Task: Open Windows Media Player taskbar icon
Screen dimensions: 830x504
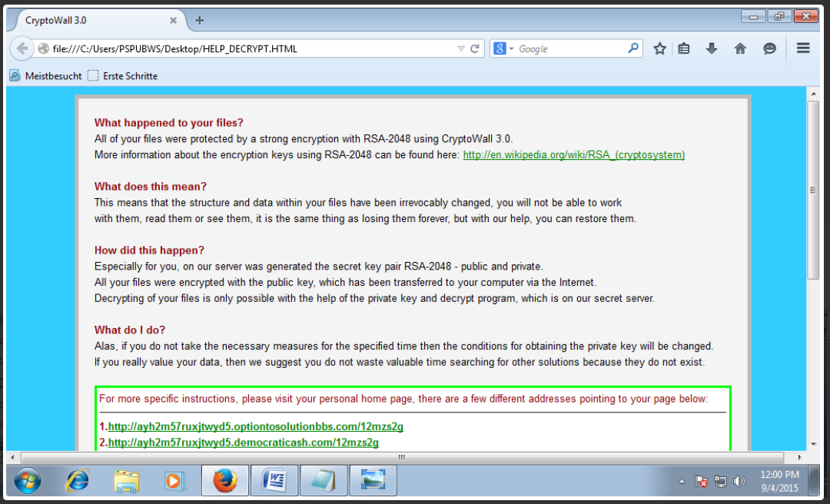Action: pos(174,481)
